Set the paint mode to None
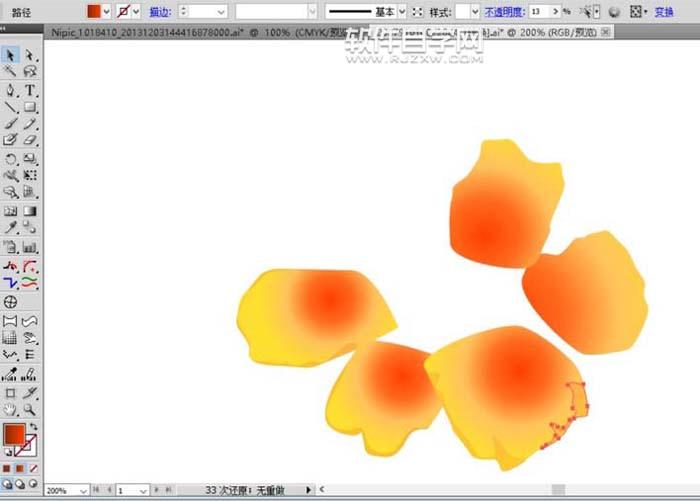 pyautogui.click(x=33, y=467)
